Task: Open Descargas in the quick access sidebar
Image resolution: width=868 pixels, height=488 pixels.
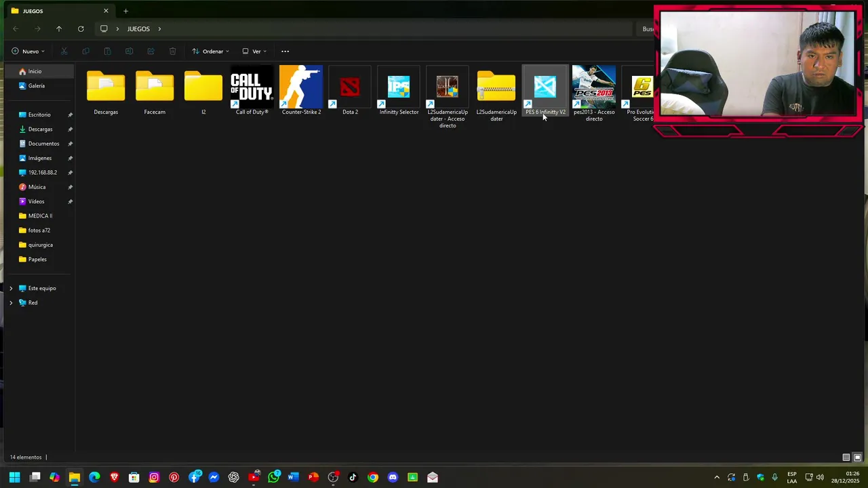Action: coord(39,129)
